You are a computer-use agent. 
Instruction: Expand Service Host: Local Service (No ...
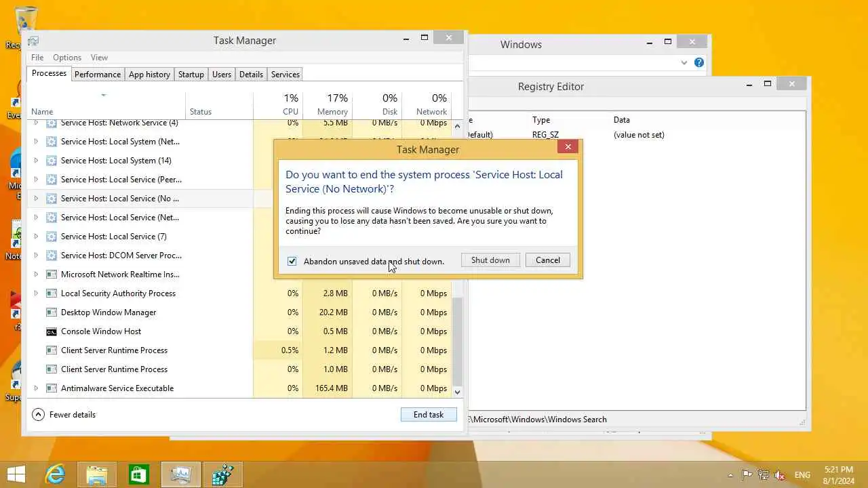[x=36, y=199]
